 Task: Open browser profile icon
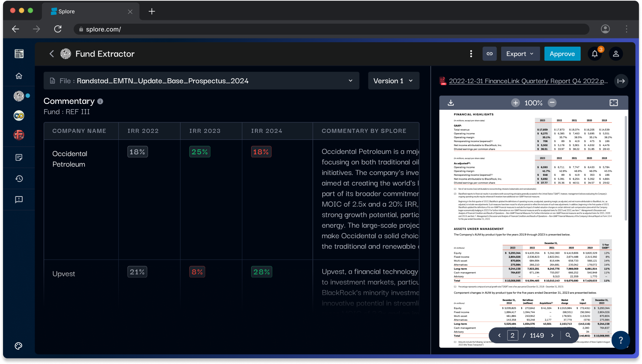[605, 29]
